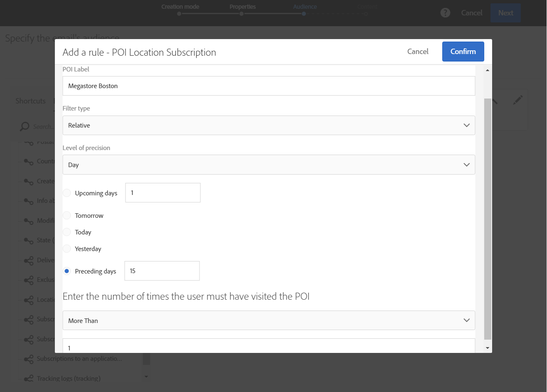Click scroll down arrow in dialog

pyautogui.click(x=488, y=348)
